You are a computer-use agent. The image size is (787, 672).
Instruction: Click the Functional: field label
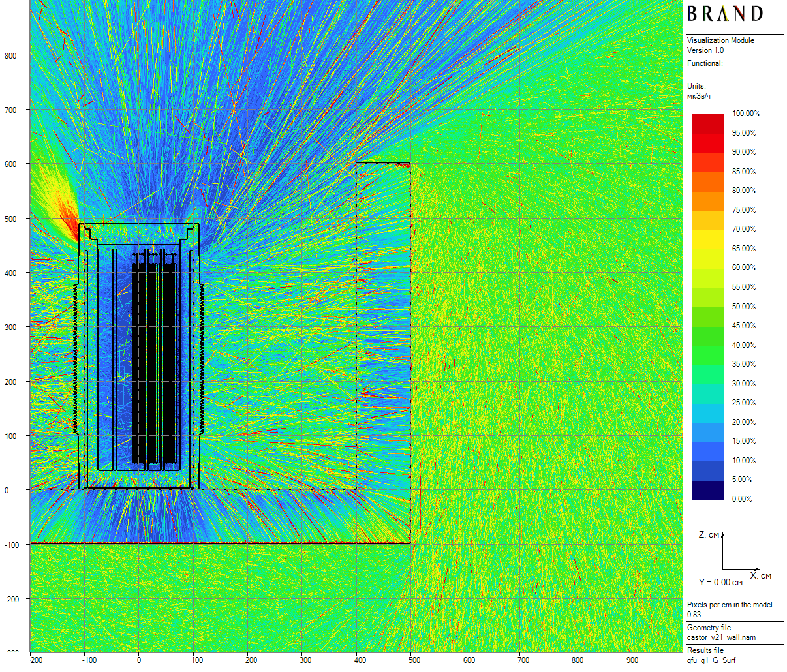tap(705, 63)
